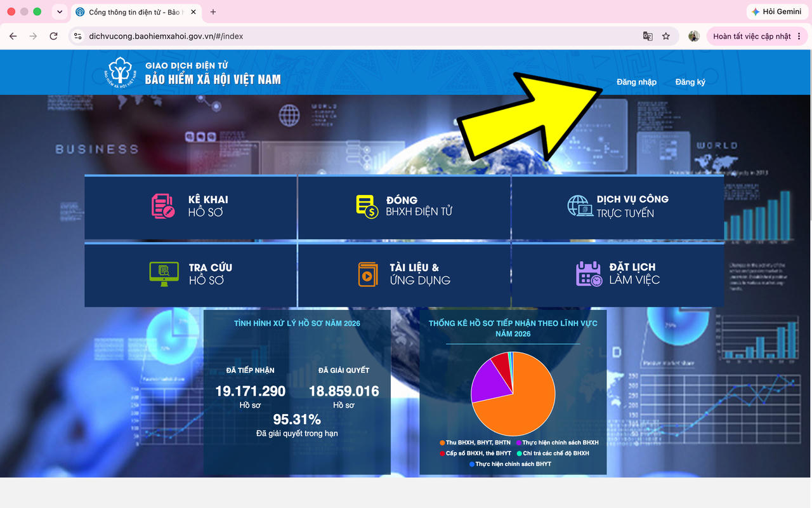Click the Kê khai hồ sơ document icon
Image resolution: width=812 pixels, height=508 pixels.
point(163,206)
